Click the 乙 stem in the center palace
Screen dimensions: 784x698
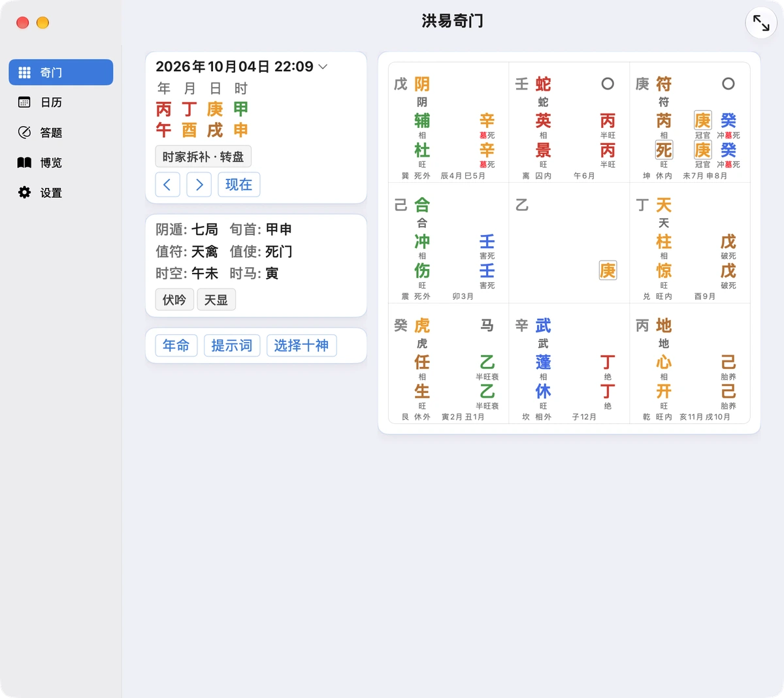click(521, 205)
